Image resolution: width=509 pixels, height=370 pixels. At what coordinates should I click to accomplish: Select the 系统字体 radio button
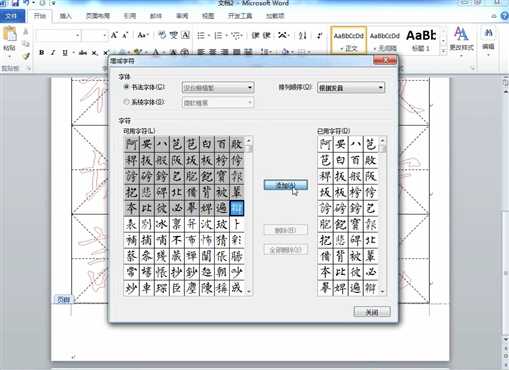[126, 102]
